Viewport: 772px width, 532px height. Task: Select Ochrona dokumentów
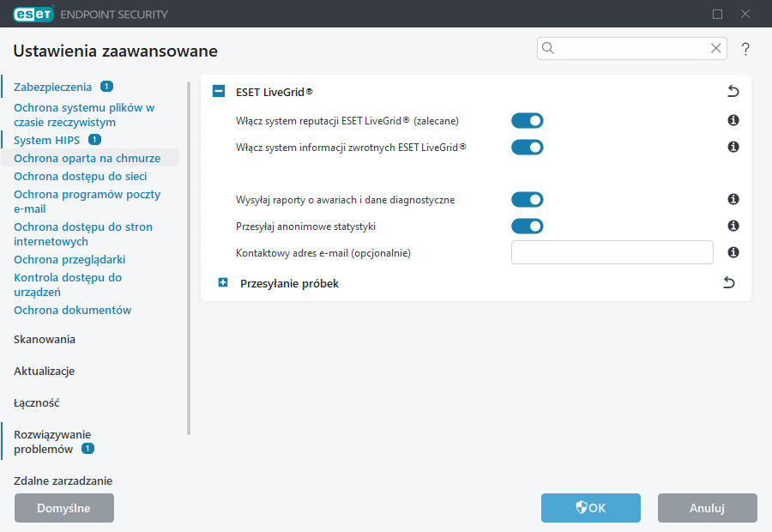72,311
